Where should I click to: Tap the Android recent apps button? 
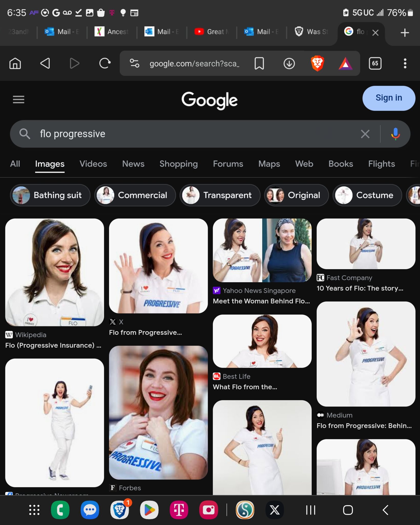[311, 510]
